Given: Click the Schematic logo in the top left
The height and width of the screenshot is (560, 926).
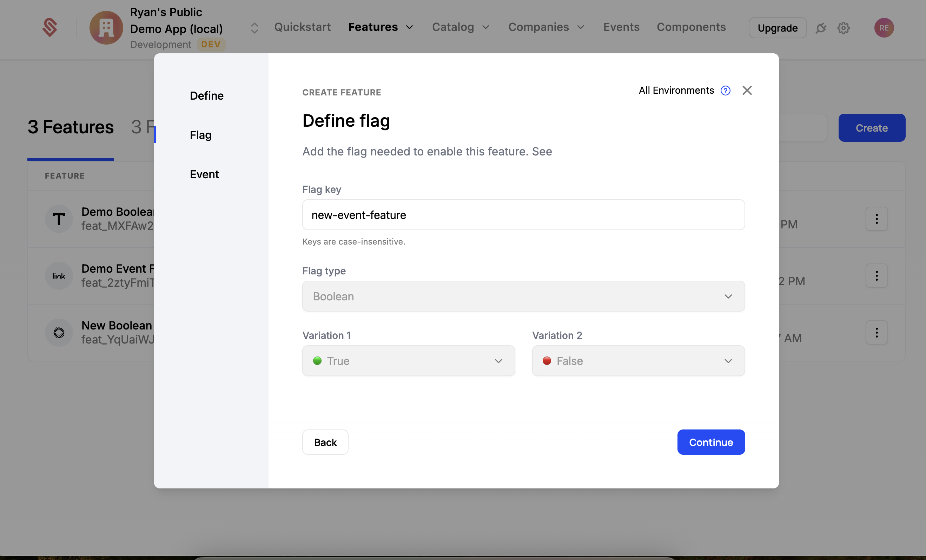Looking at the screenshot, I should coord(50,27).
